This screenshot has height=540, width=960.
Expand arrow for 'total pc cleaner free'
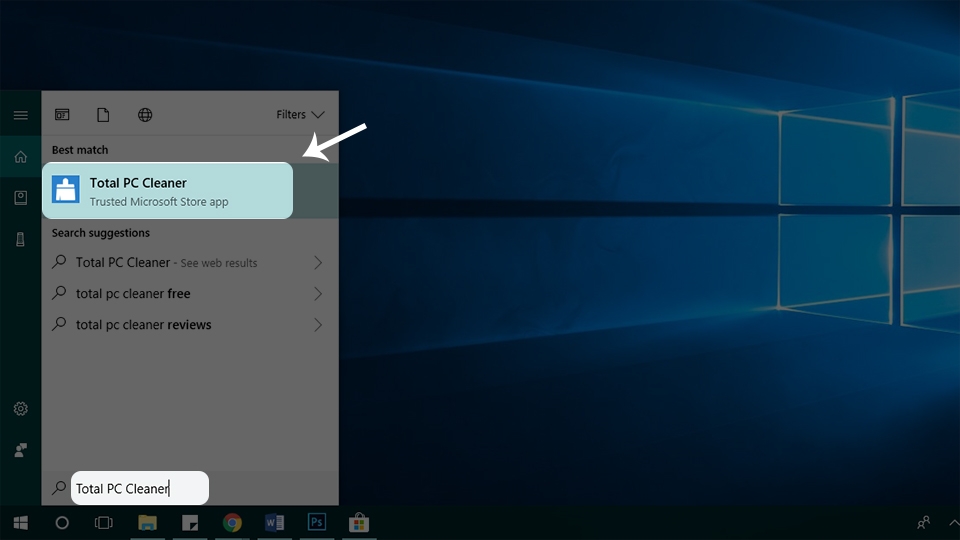point(318,293)
